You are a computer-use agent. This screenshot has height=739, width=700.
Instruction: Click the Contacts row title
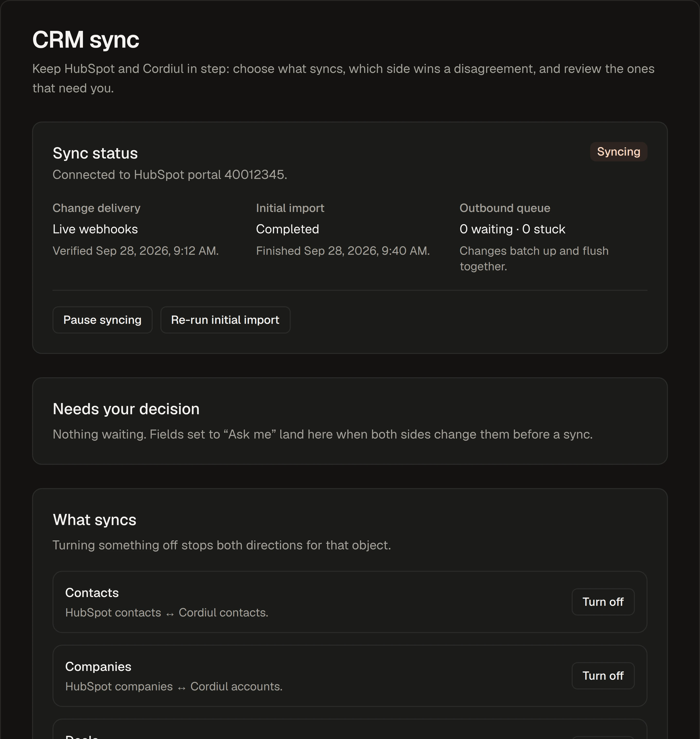pos(92,593)
